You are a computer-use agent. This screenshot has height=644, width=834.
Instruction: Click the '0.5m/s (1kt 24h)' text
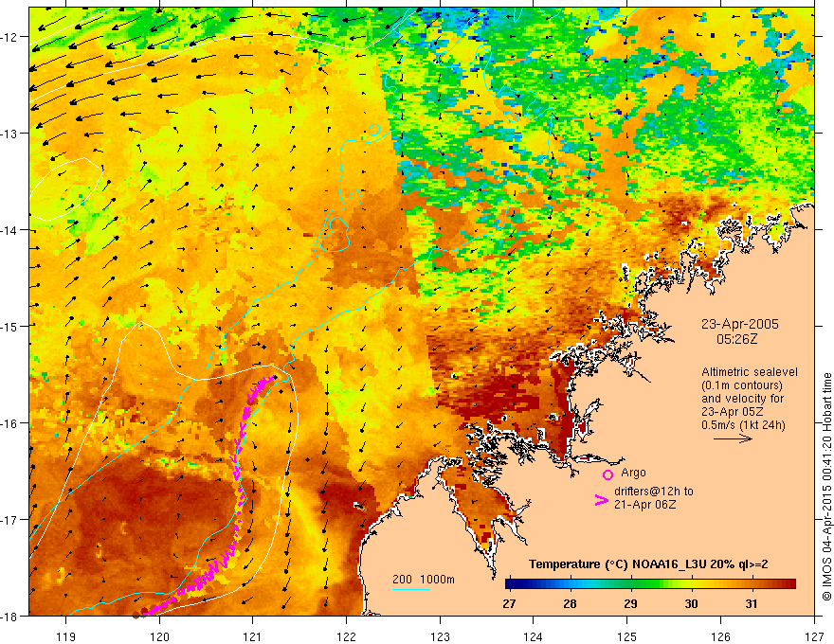[743, 425]
